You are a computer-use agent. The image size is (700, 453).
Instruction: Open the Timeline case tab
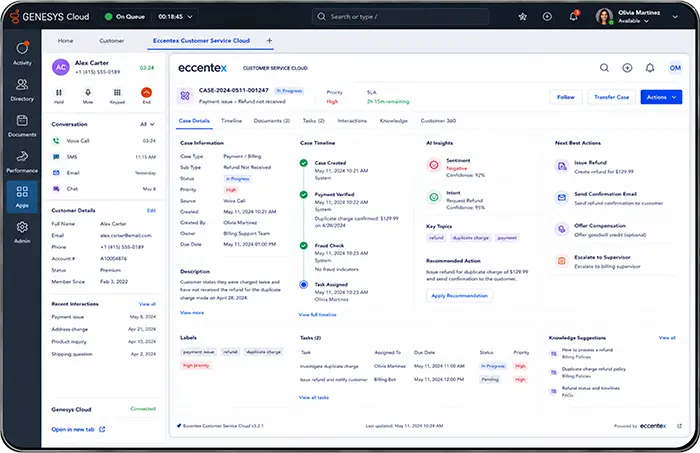pos(231,121)
